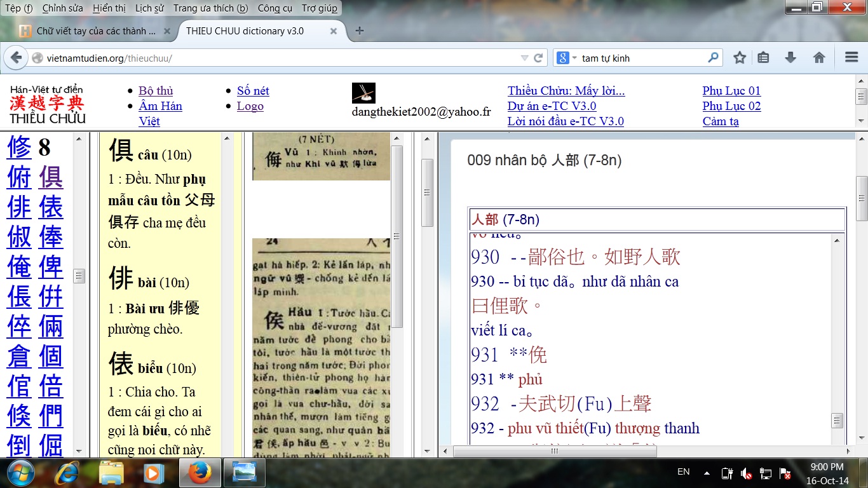868x488 pixels.
Task: Click the Số nét link
Action: pos(253,91)
